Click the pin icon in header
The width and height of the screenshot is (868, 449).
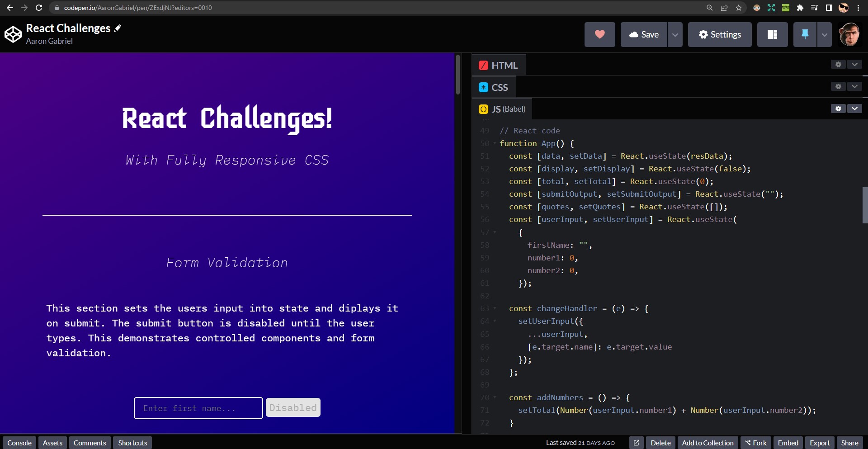(805, 34)
